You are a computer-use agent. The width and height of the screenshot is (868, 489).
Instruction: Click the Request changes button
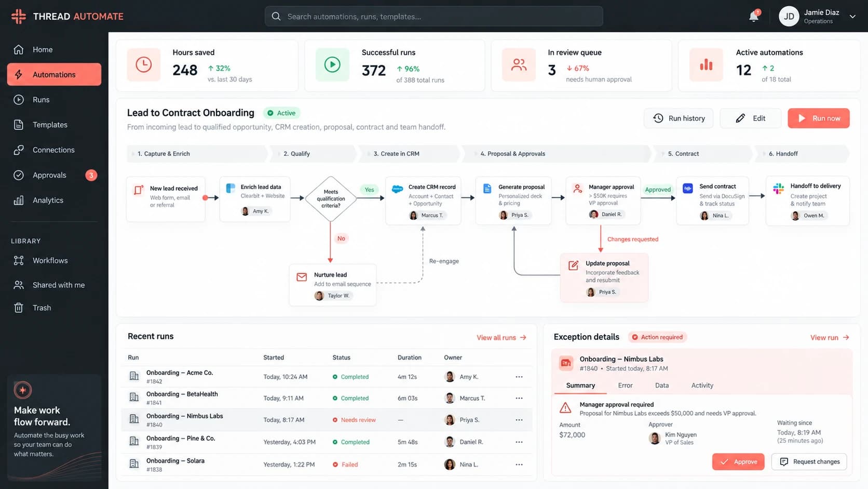click(x=809, y=461)
